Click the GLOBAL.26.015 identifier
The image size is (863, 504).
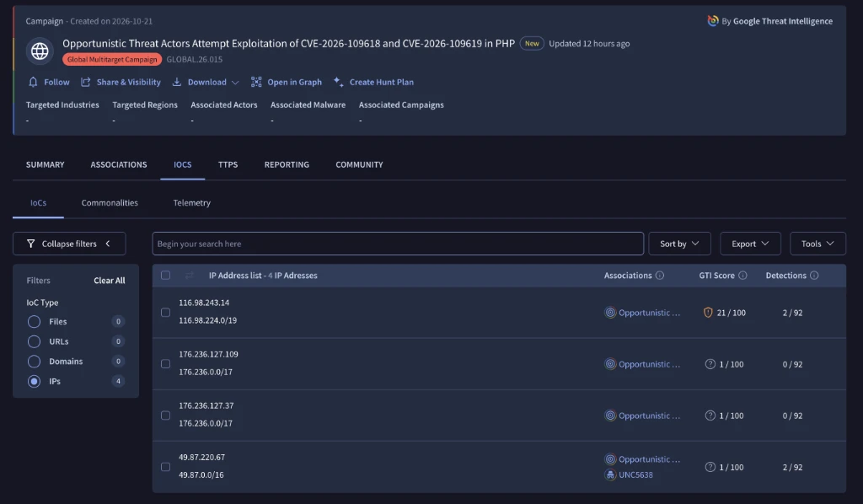pyautogui.click(x=195, y=60)
